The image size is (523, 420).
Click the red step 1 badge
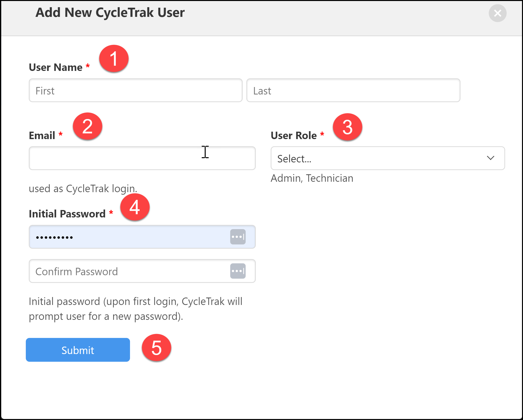click(114, 59)
